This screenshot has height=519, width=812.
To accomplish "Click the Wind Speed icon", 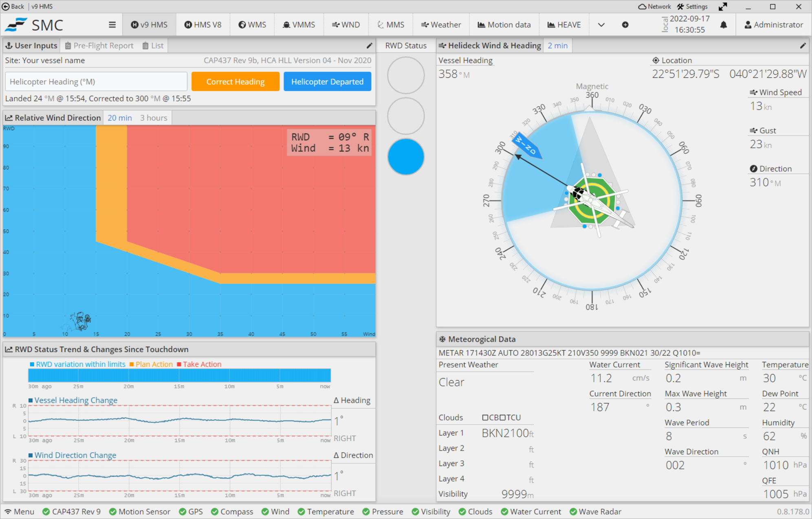I will (x=753, y=92).
